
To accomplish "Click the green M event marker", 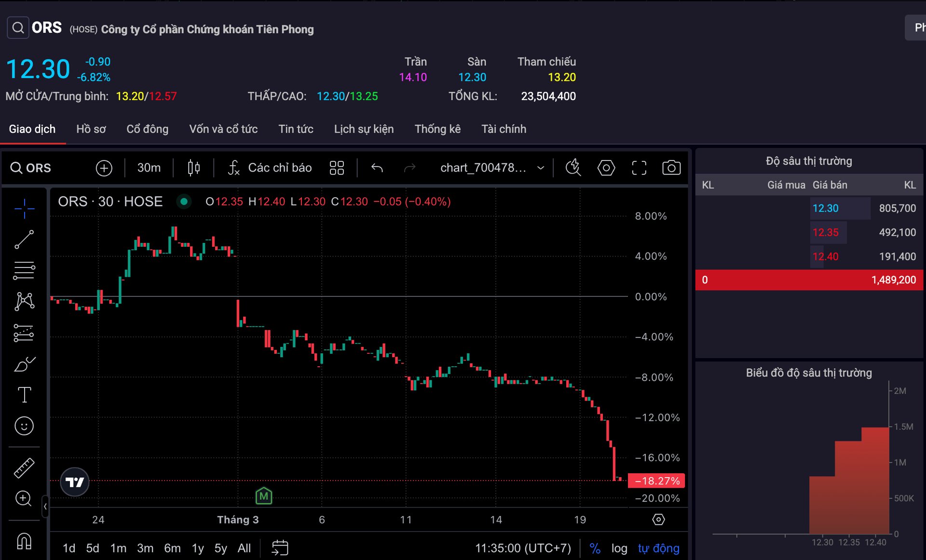I will (x=263, y=496).
